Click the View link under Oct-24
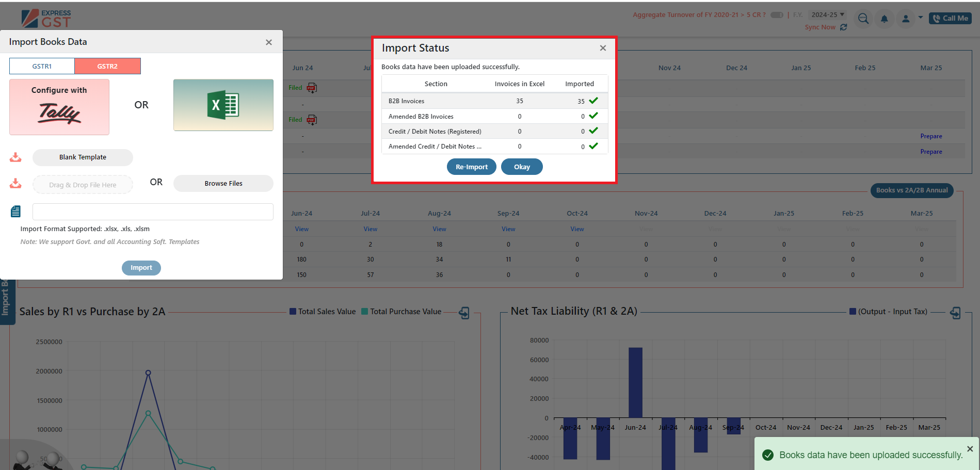 coord(577,229)
